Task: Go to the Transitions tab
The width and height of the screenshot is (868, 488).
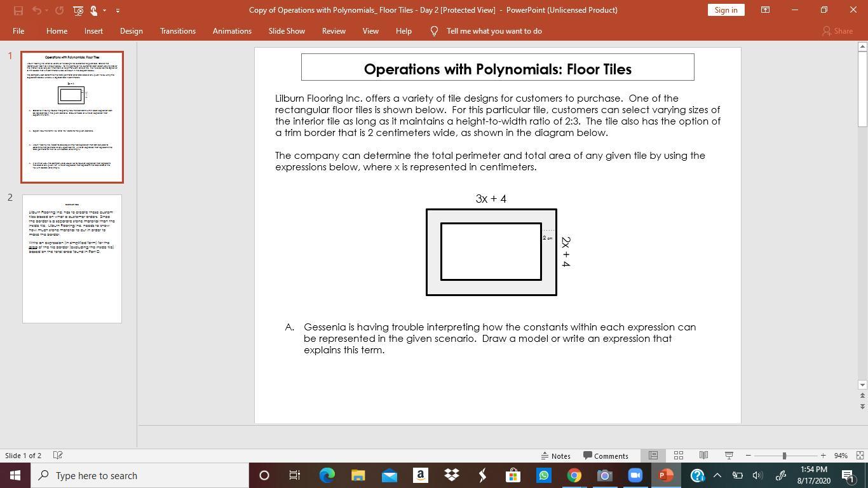Action: [x=178, y=31]
